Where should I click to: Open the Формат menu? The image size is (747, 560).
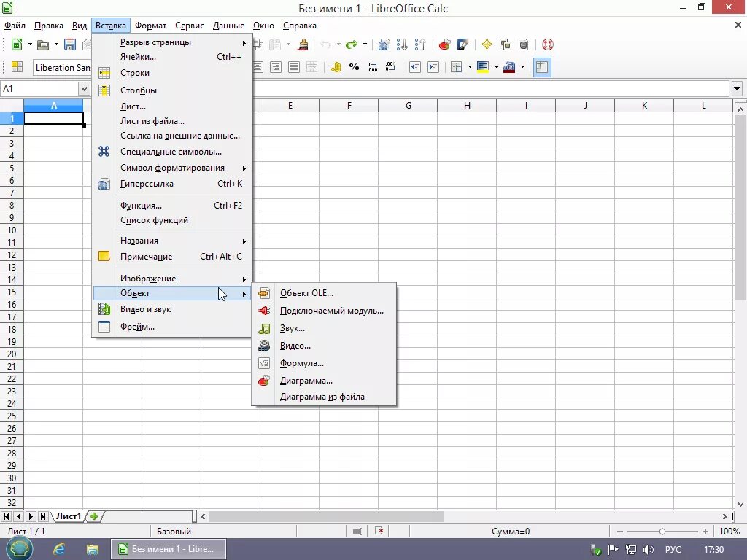[150, 26]
